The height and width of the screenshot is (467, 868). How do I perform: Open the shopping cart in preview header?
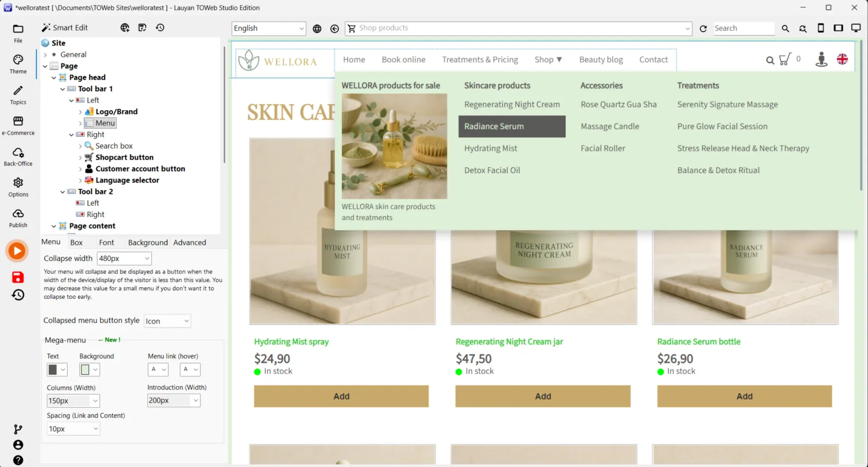785,60
